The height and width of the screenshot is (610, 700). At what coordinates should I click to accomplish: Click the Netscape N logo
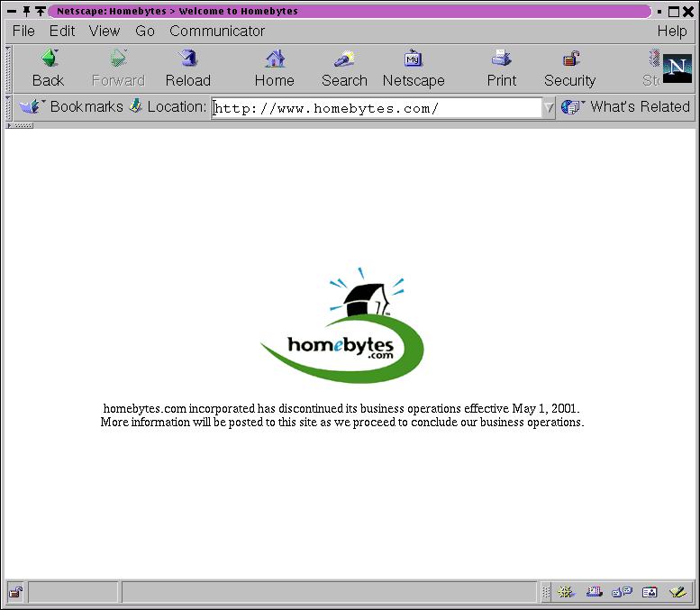point(677,68)
